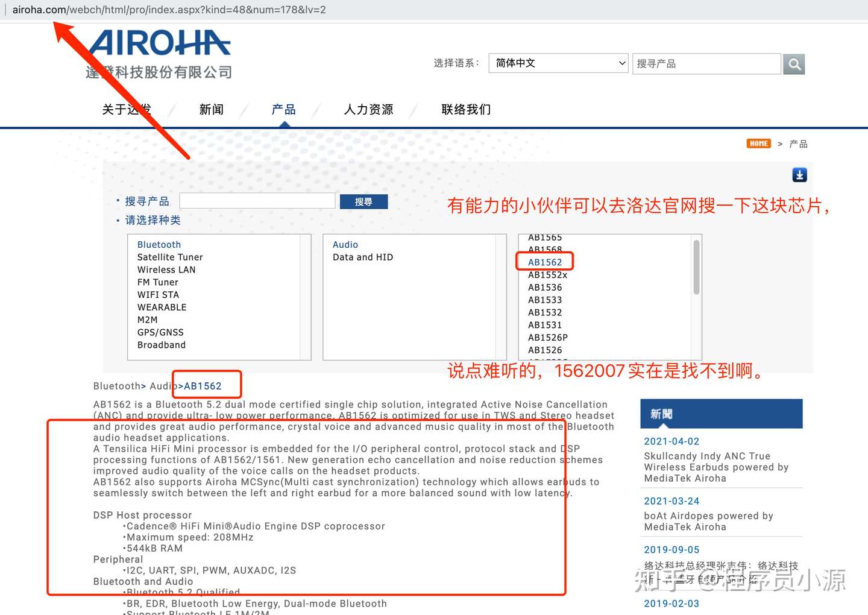Open the 联络我们 menu
Screen dimensions: 868x615
click(x=467, y=109)
